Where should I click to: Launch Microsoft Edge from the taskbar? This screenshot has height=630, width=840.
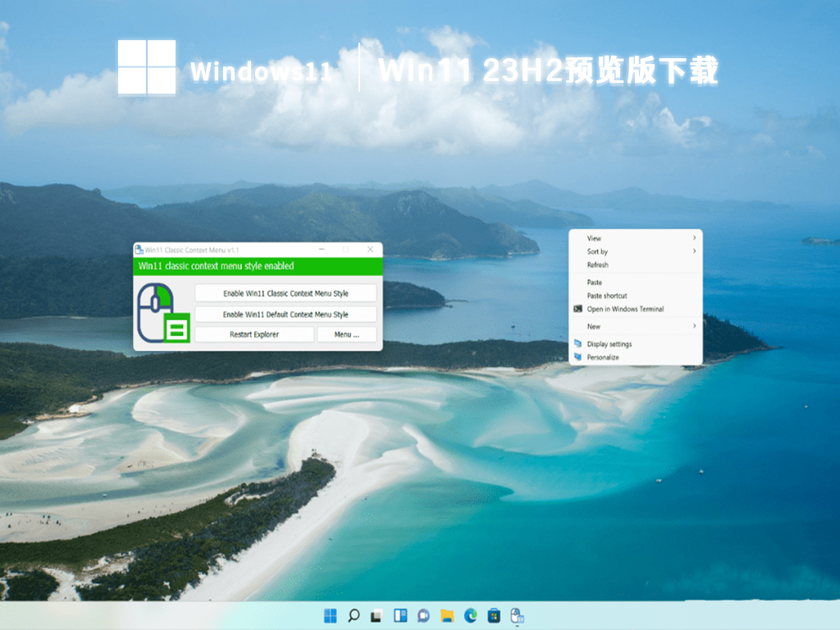coord(469,615)
